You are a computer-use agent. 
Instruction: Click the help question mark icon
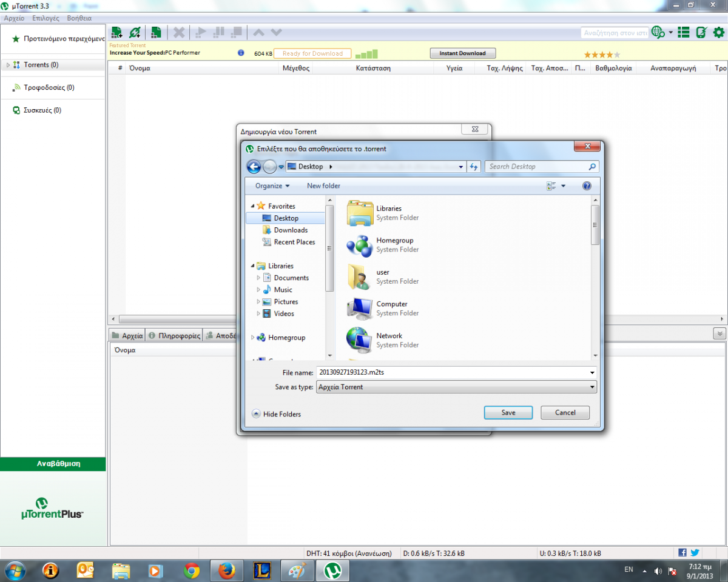point(587,186)
